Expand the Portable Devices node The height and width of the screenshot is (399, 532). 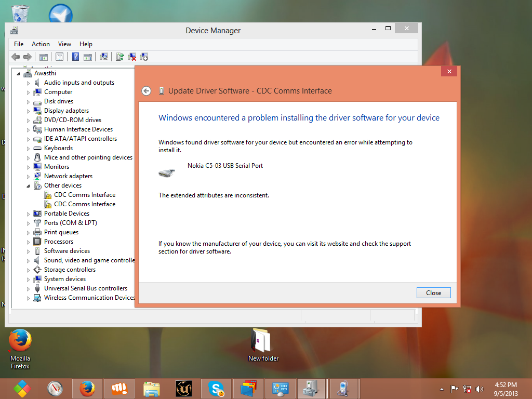pos(28,214)
